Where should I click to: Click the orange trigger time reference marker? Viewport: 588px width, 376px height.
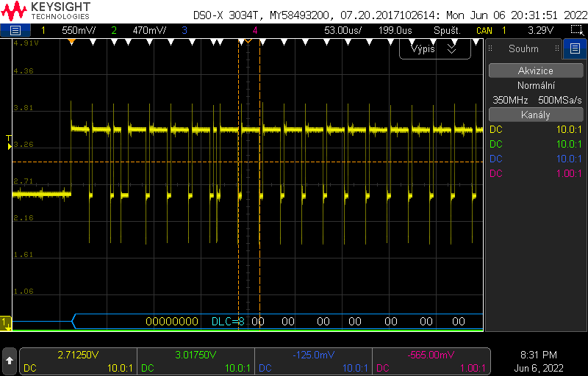point(71,42)
